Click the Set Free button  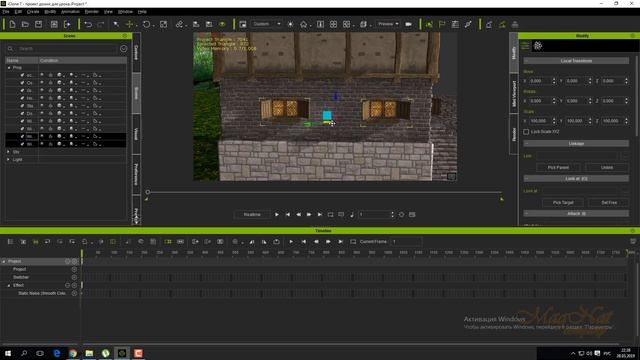(x=609, y=202)
